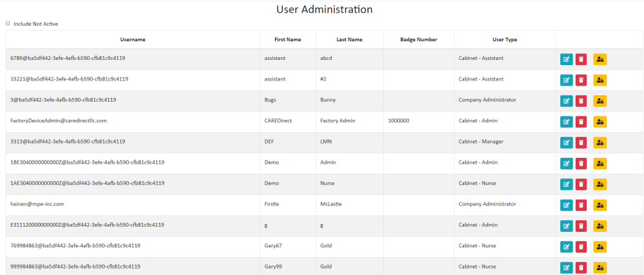
Task: Delete the Bugs Bunny user
Action: point(581,101)
